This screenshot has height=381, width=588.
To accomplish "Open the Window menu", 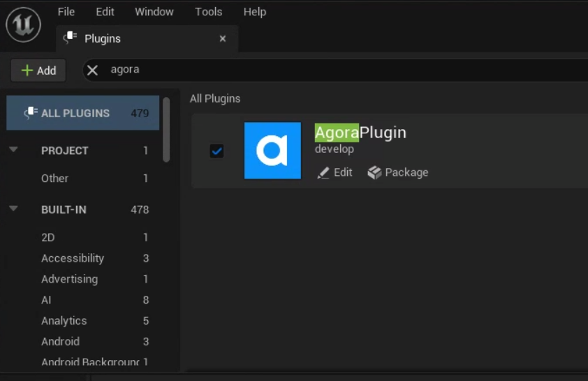I will [154, 12].
